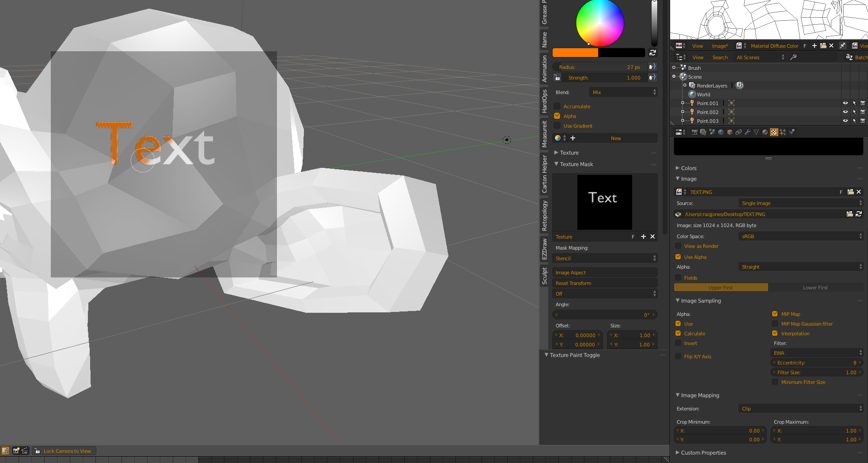Hide Point.001 lamp in viewport

click(x=845, y=103)
